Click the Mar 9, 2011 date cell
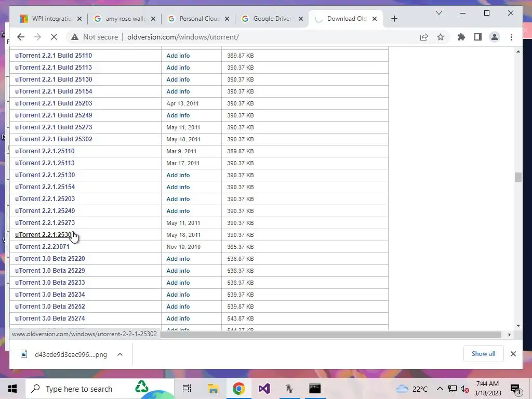Screen dimensions: 532x399 pyautogui.click(x=181, y=151)
